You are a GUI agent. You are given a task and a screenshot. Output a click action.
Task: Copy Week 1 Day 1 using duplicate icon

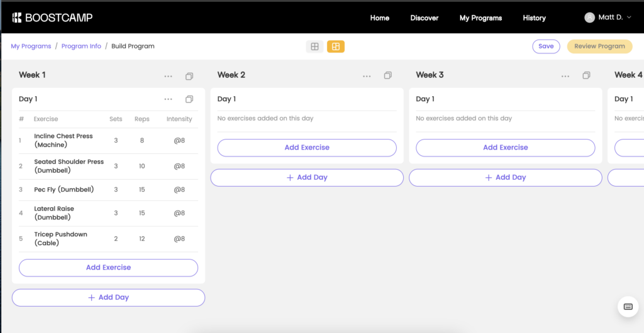[189, 99]
